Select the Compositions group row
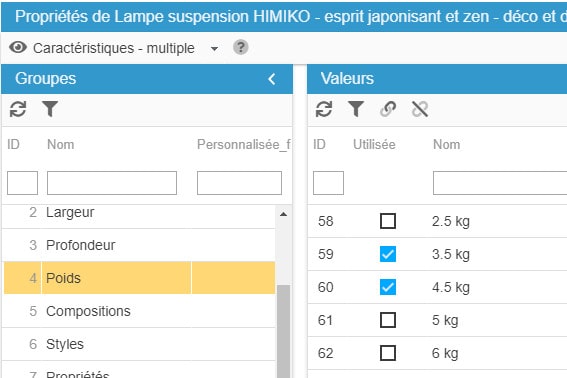 coord(140,311)
